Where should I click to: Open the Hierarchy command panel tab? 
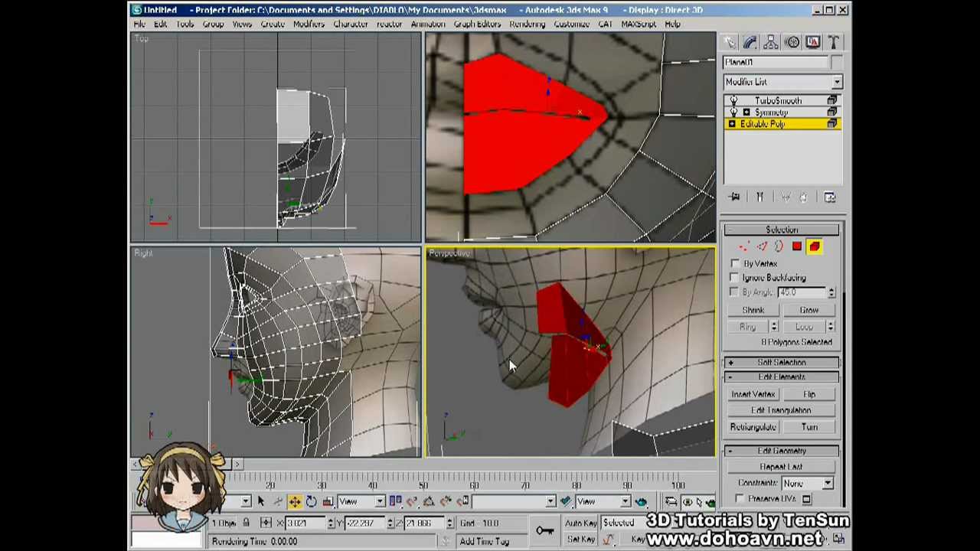(x=771, y=43)
